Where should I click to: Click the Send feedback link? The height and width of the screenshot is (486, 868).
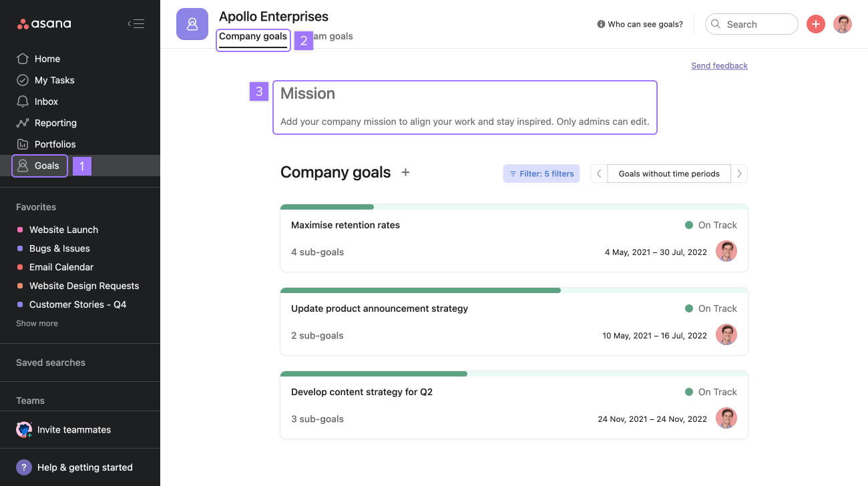pyautogui.click(x=719, y=65)
